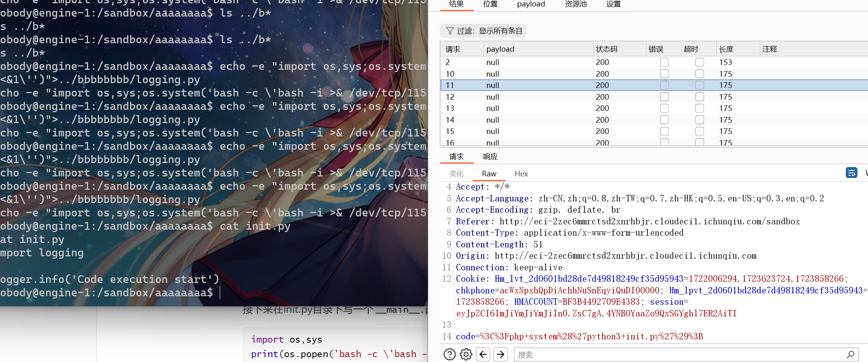Switch to the 位置 tab
The image size is (868, 362).
tap(490, 4)
